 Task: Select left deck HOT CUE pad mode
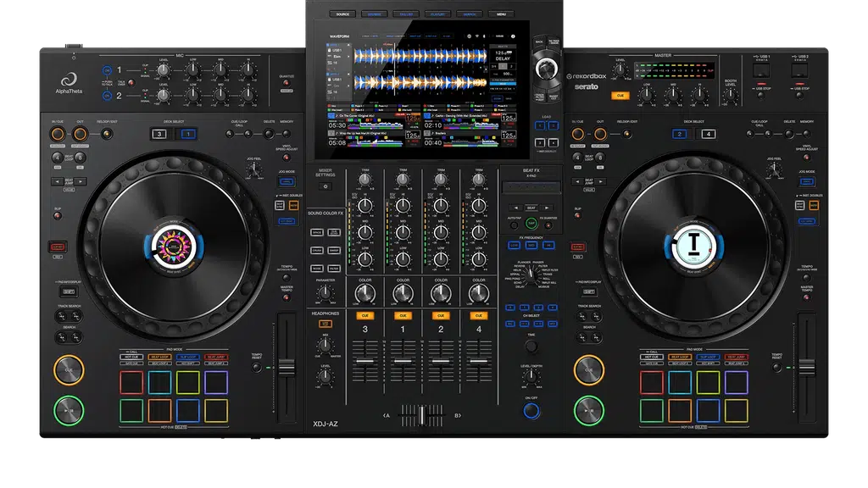point(131,357)
